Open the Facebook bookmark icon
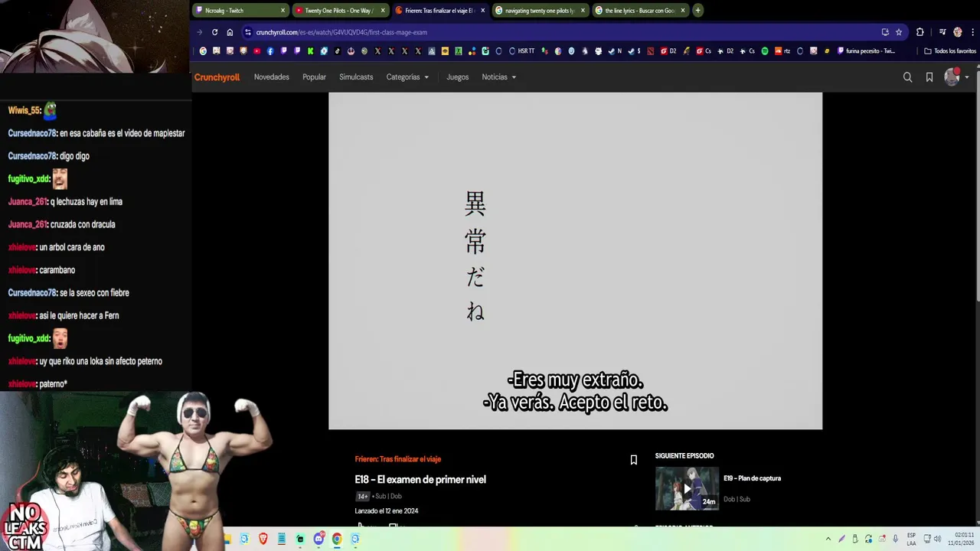 coord(270,51)
